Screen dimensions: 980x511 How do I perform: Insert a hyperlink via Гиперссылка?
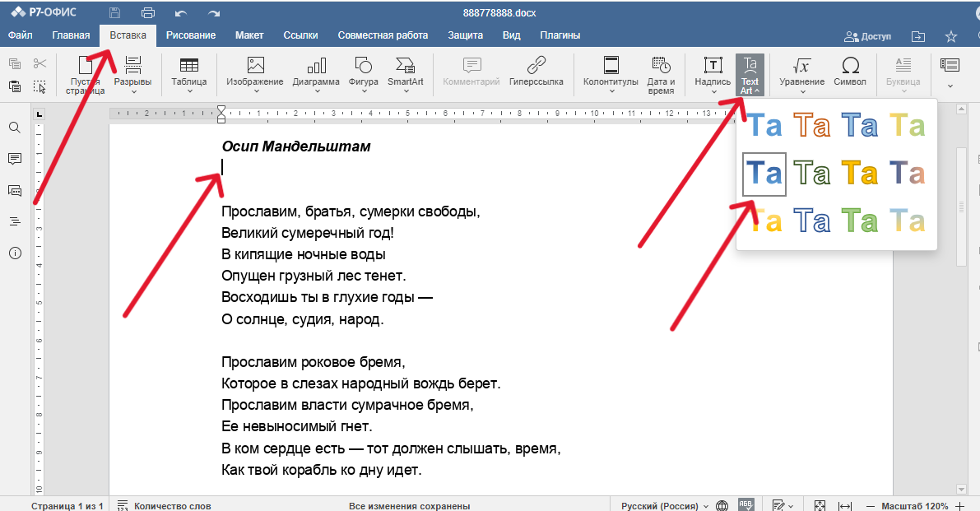click(x=536, y=67)
